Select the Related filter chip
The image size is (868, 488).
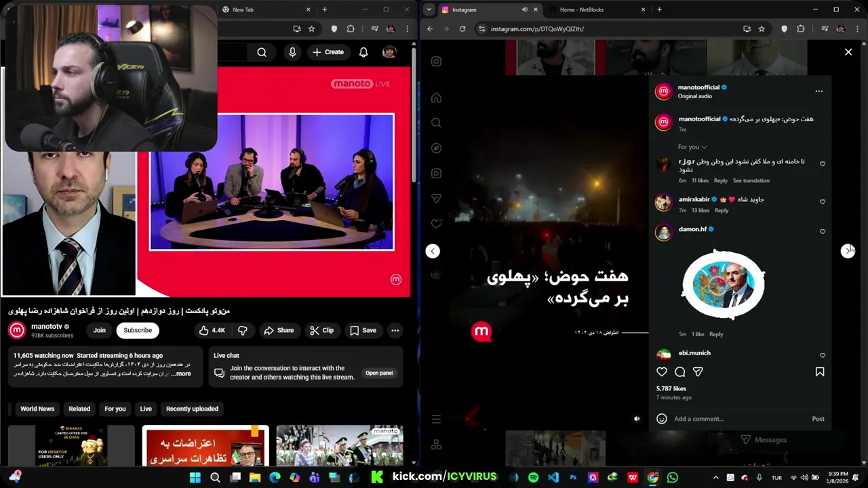point(79,409)
